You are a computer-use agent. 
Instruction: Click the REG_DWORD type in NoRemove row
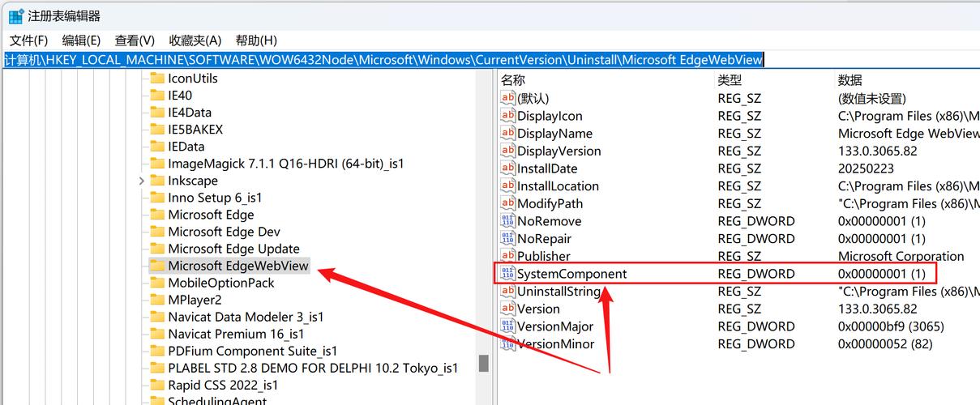[756, 221]
